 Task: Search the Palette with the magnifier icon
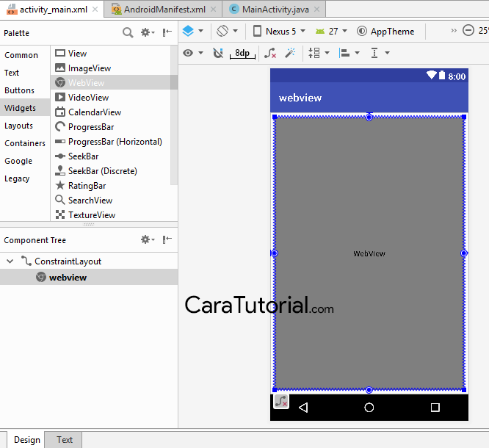(128, 32)
